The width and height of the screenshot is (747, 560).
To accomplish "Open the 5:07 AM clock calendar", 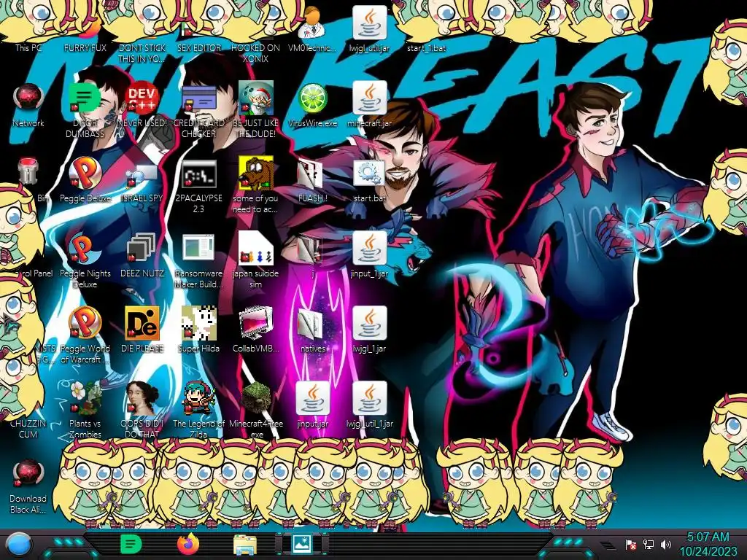I will [708, 544].
